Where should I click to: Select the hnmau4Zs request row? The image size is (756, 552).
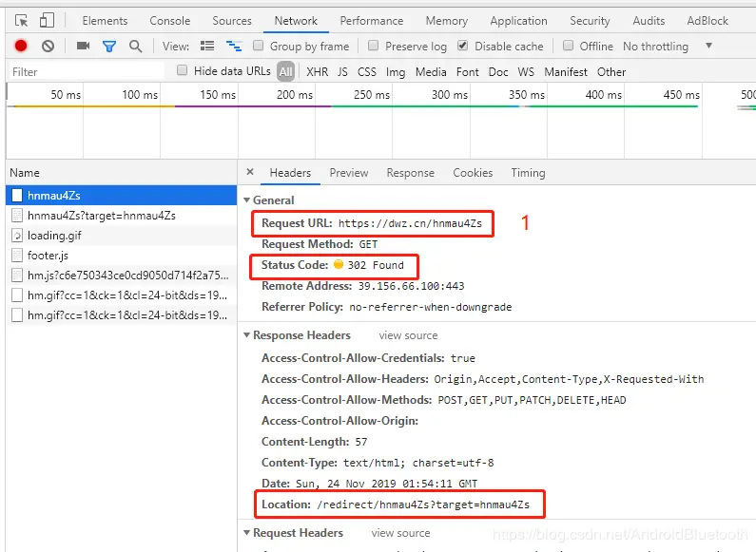122,195
